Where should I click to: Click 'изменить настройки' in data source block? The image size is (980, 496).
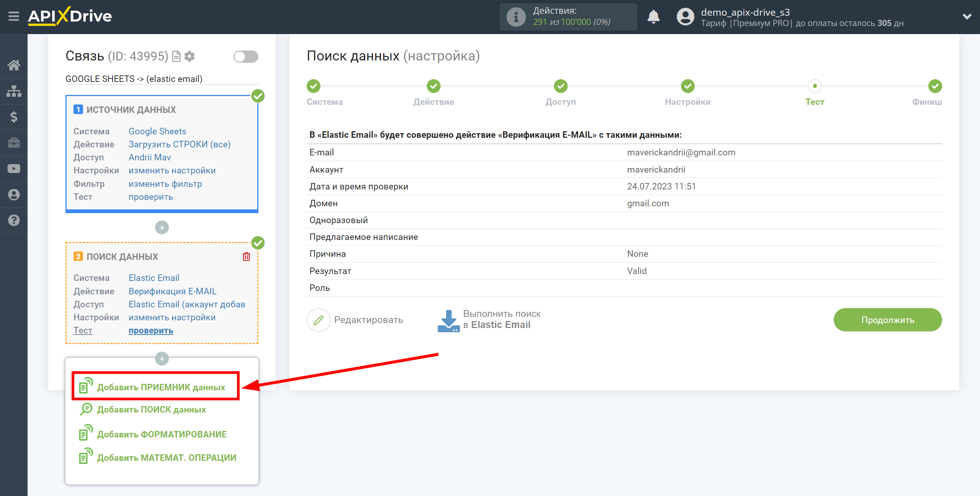[172, 170]
